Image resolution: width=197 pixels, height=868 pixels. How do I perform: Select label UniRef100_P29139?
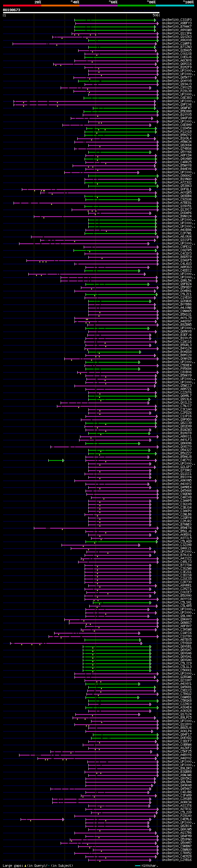[177, 91]
